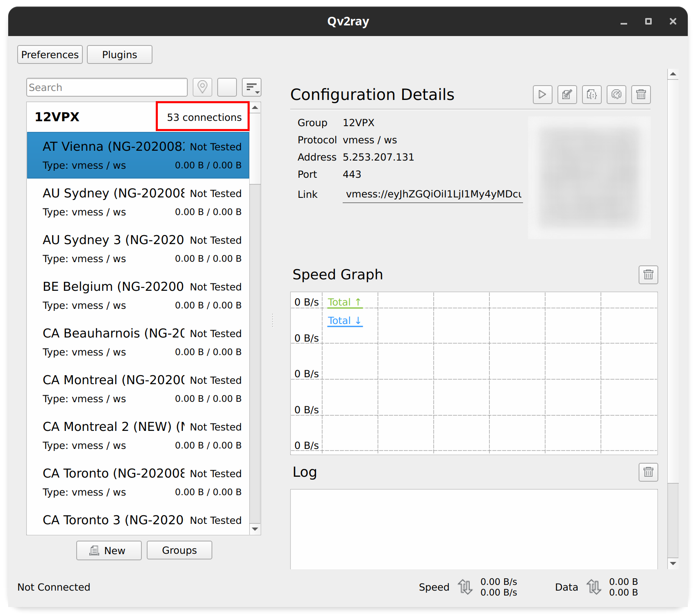This screenshot has height=616, width=696.
Task: Click the New connection button
Action: pos(109,550)
